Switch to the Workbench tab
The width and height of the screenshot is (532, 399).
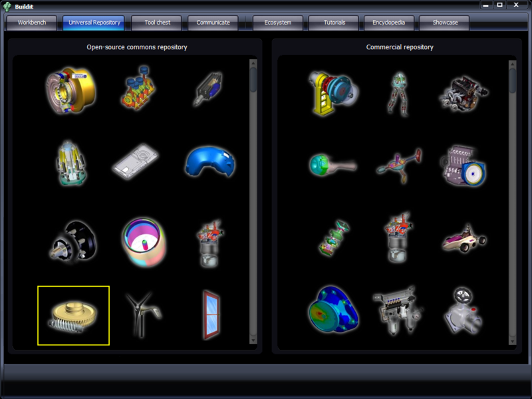coord(32,22)
